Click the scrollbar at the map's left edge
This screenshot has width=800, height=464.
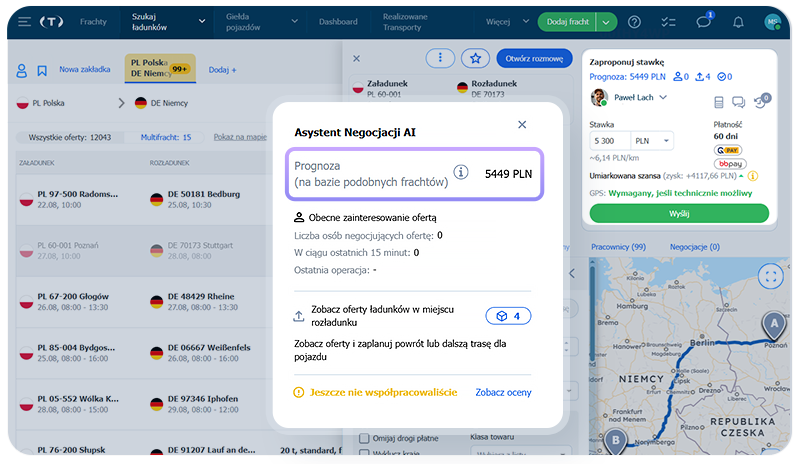point(592,311)
